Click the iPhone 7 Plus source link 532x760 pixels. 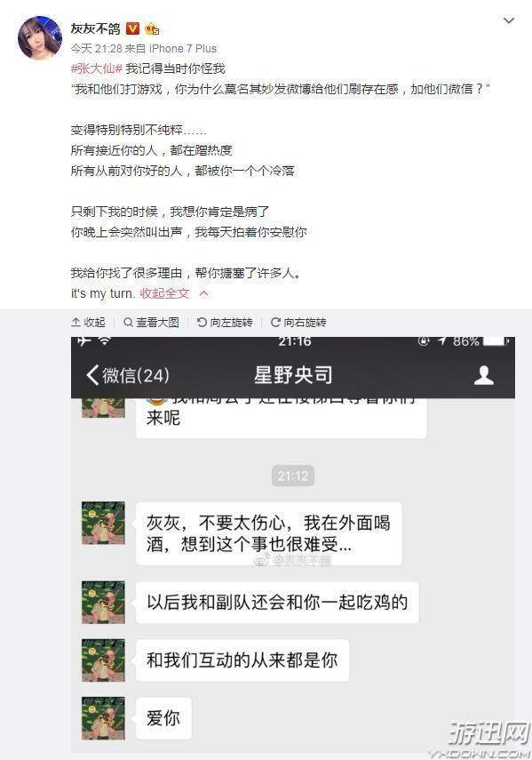tap(182, 49)
